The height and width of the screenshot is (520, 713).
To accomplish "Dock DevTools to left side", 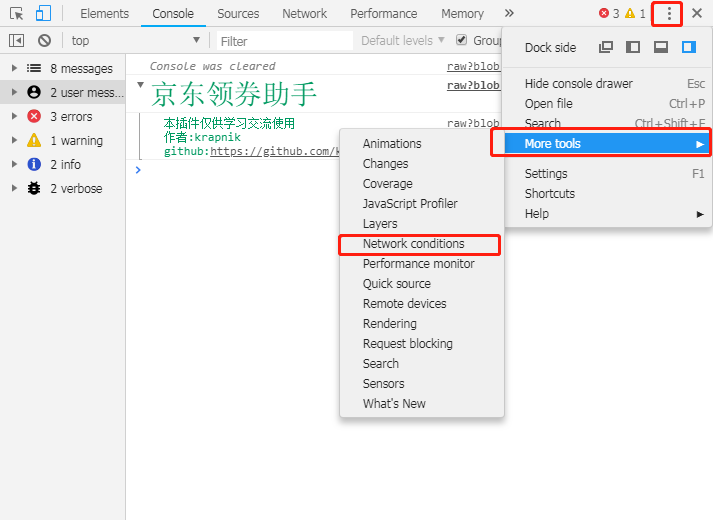I will tap(633, 47).
